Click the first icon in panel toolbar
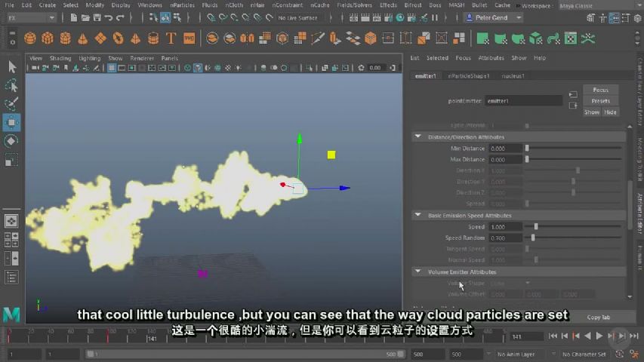 (x=35, y=68)
